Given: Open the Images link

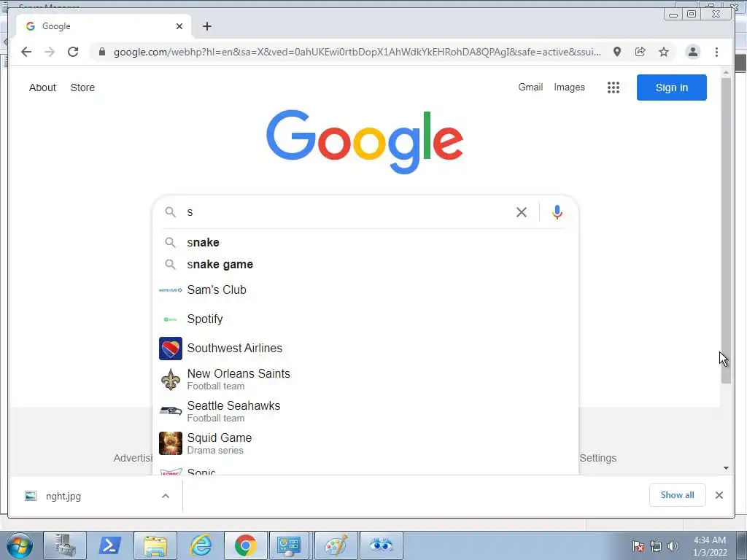Looking at the screenshot, I should tap(569, 87).
